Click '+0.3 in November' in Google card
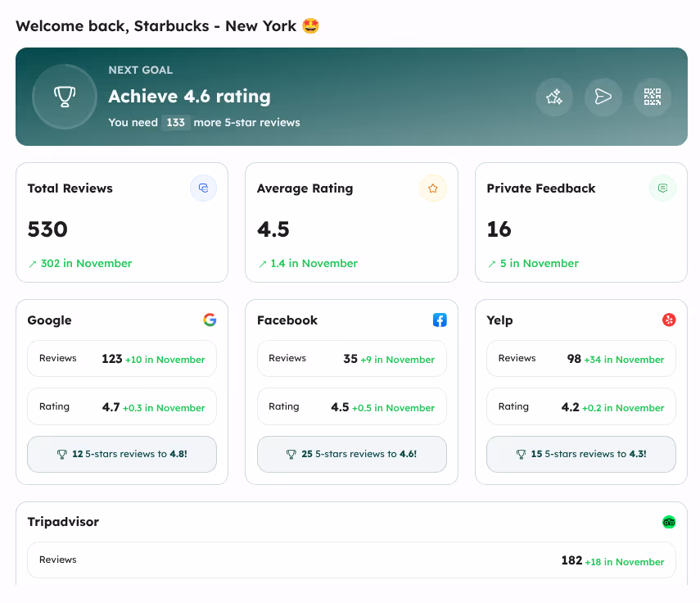Screen dimensions: 700x603 coord(164,408)
